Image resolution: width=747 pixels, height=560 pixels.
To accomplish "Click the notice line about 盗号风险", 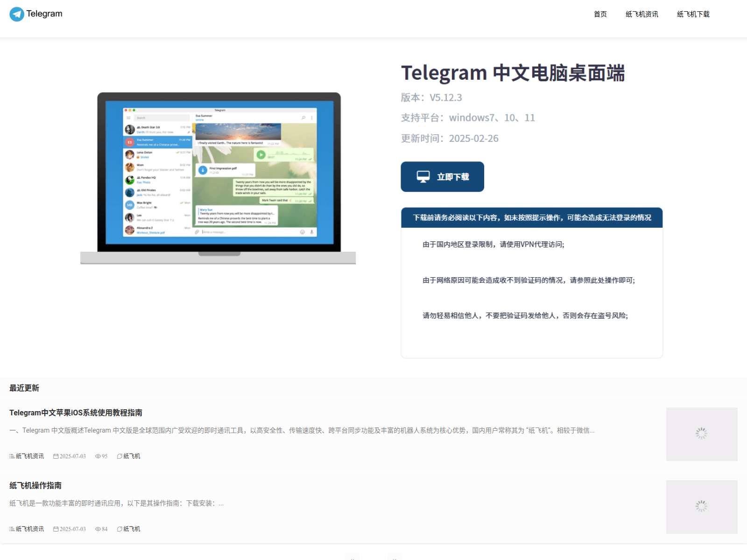I will (525, 316).
